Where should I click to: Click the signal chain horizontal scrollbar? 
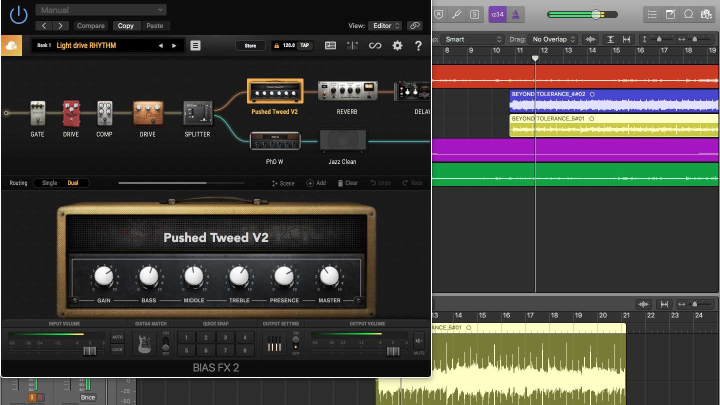click(x=162, y=183)
